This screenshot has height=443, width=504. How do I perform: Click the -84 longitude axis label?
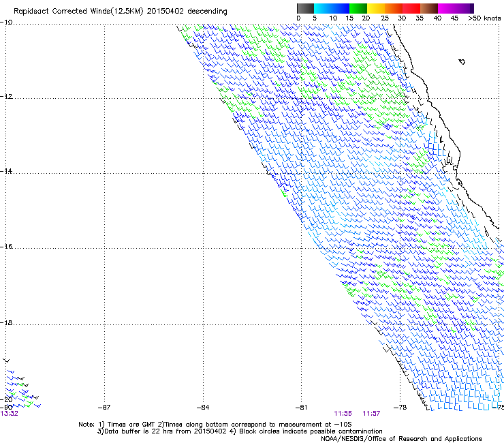tap(203, 408)
